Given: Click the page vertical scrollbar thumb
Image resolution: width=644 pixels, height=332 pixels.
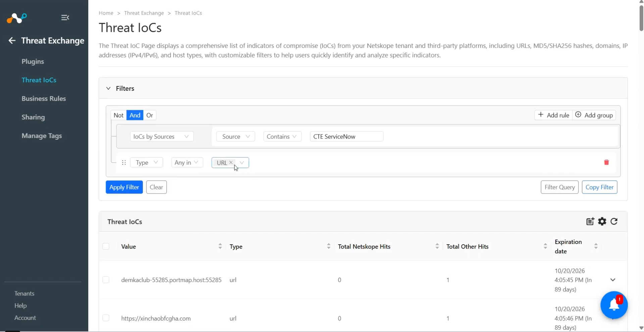Looking at the screenshot, I should pyautogui.click(x=641, y=18).
